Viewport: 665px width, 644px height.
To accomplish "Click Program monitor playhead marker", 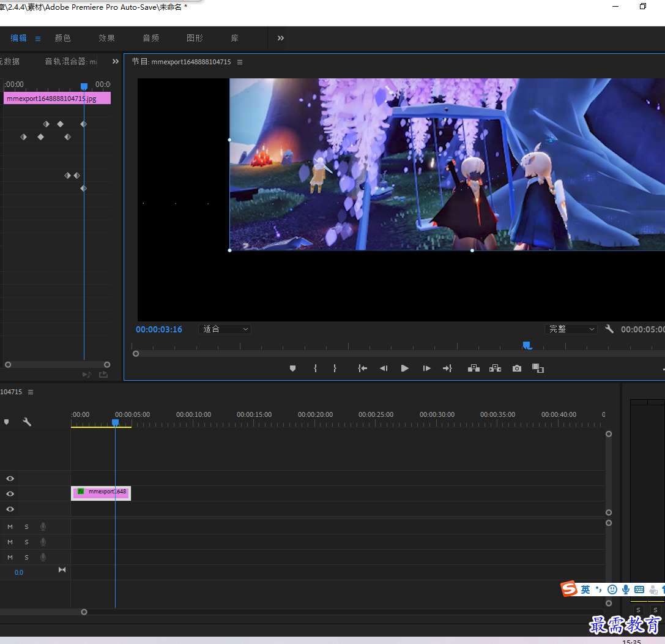I will [x=526, y=345].
